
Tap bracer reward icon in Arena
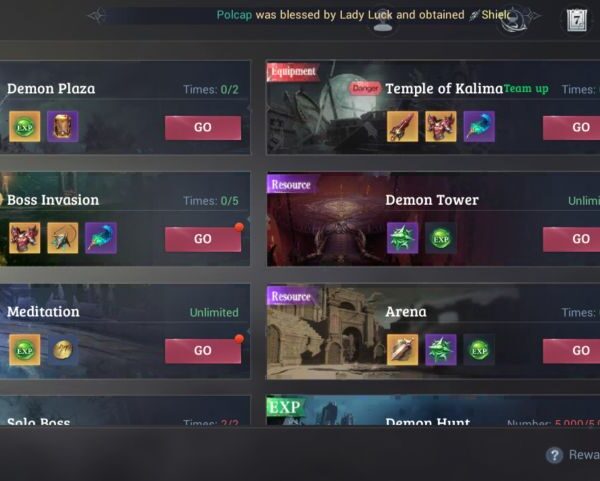(403, 350)
